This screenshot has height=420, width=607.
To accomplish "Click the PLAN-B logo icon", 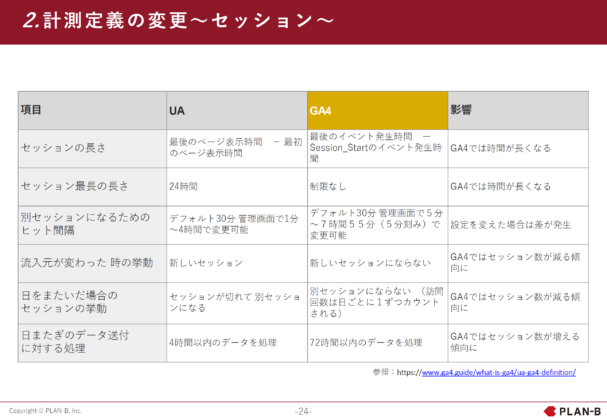I will click(550, 410).
